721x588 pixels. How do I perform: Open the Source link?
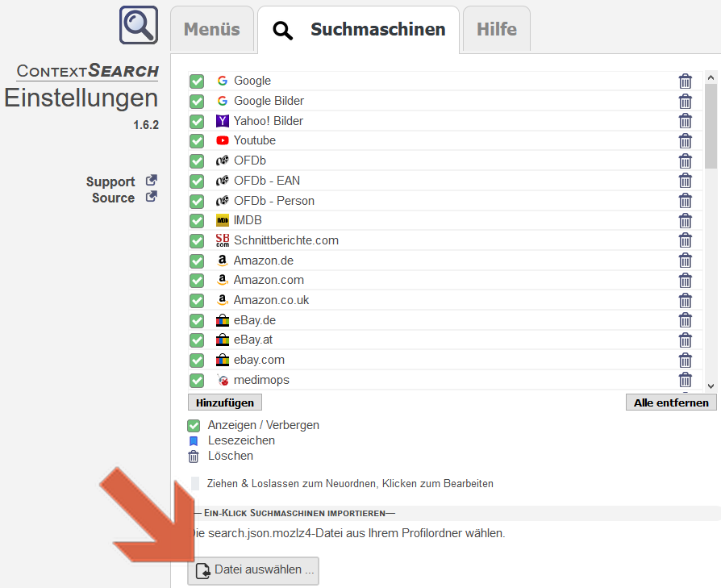[113, 198]
